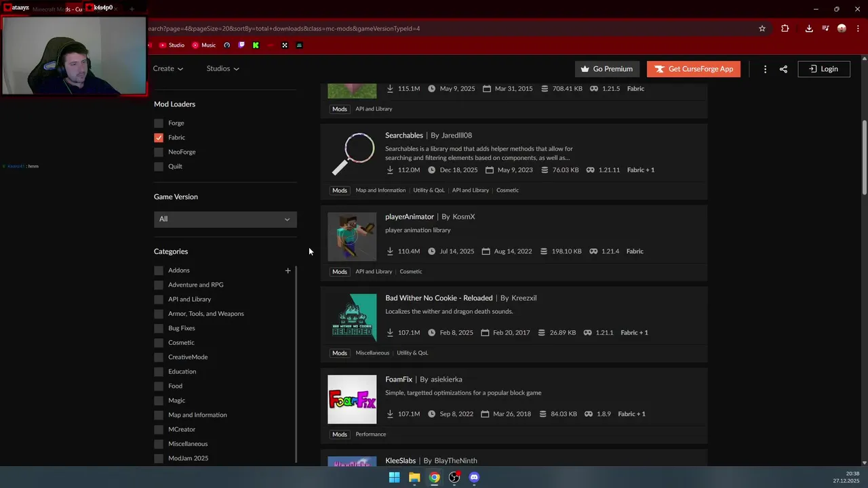Check the Adventure and RPG category
The height and width of the screenshot is (488, 868).
tap(159, 285)
